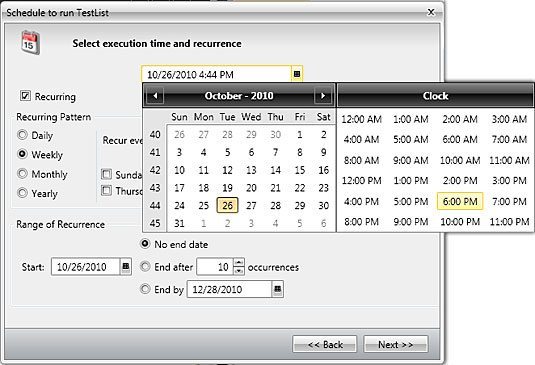Screen dimensions: 535x365
Task: Close the Schedule to run TestList dialog
Action: (431, 12)
